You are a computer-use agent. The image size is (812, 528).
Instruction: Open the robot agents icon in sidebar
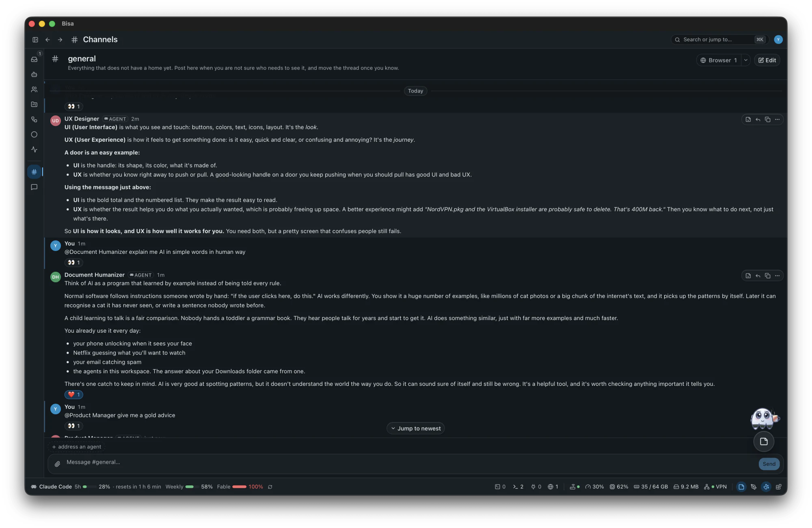(34, 74)
